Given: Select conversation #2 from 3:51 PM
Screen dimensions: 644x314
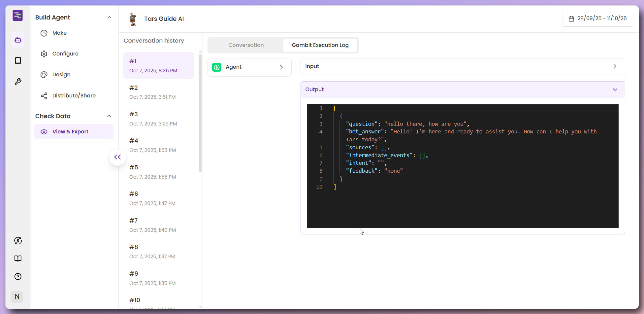Looking at the screenshot, I should point(159,92).
